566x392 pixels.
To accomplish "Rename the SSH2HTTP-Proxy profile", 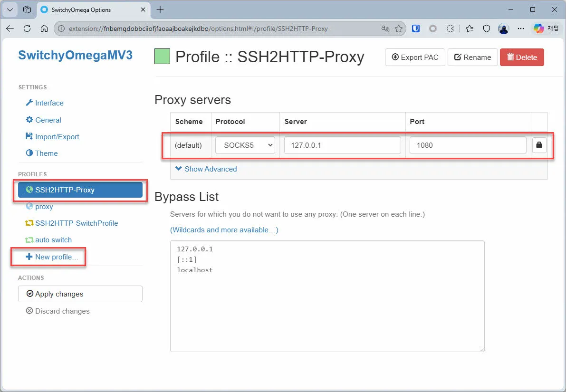I will click(x=472, y=57).
